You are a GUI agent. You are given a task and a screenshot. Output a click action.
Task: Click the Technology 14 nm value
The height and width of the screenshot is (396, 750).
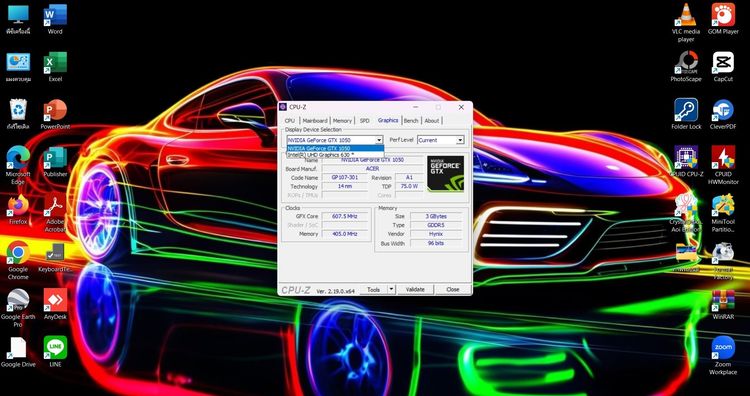click(x=344, y=187)
